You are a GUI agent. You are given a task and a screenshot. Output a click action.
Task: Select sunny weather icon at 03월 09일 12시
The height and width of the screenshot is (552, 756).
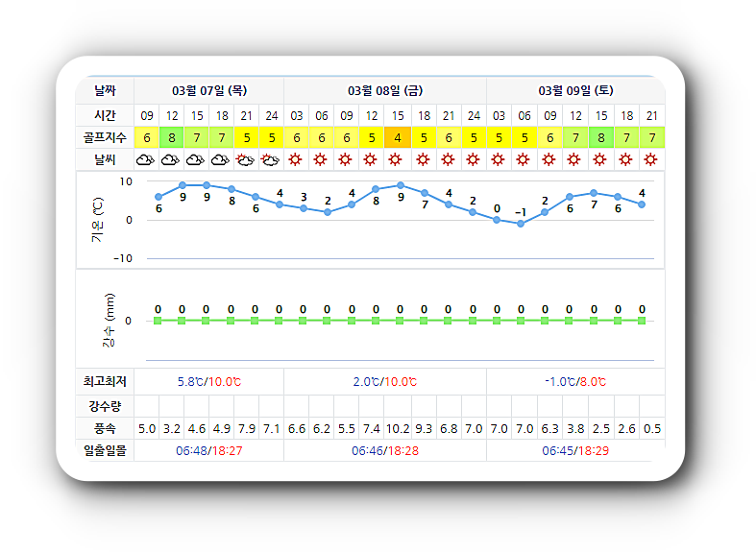(x=574, y=159)
